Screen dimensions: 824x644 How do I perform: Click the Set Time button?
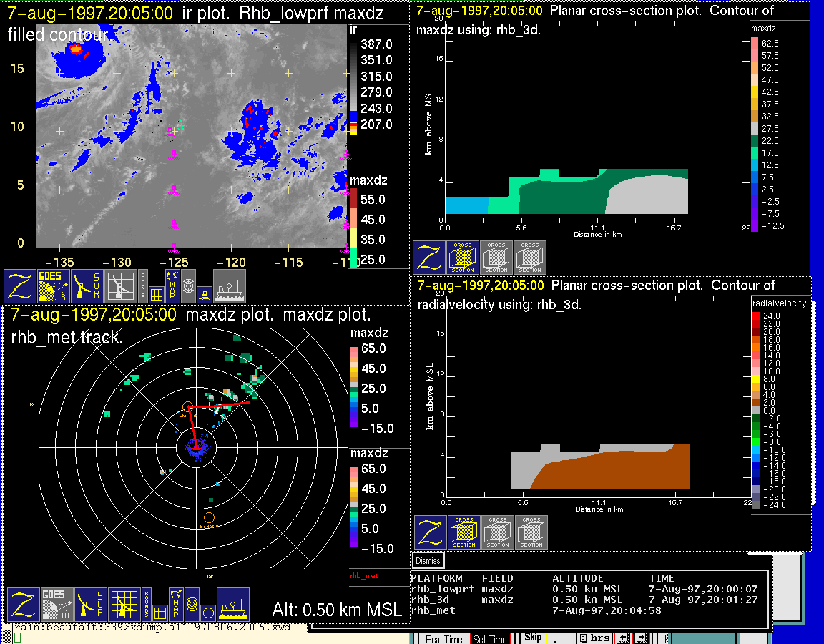coord(490,639)
